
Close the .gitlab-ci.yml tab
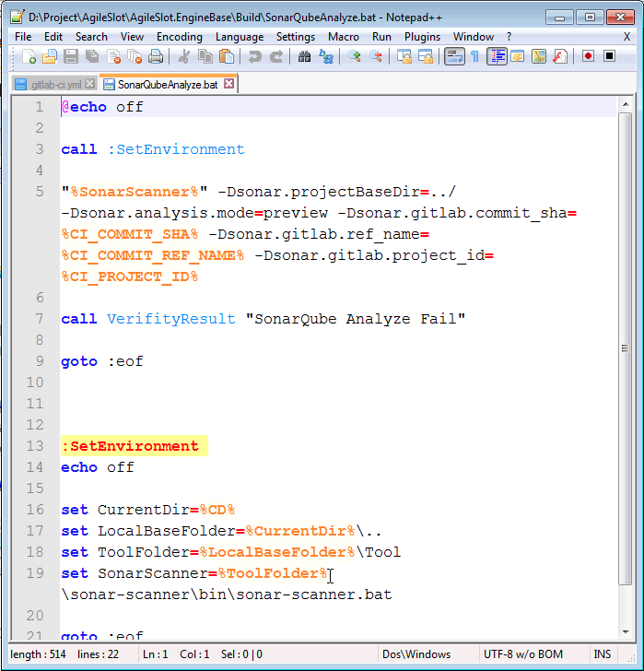tap(89, 84)
